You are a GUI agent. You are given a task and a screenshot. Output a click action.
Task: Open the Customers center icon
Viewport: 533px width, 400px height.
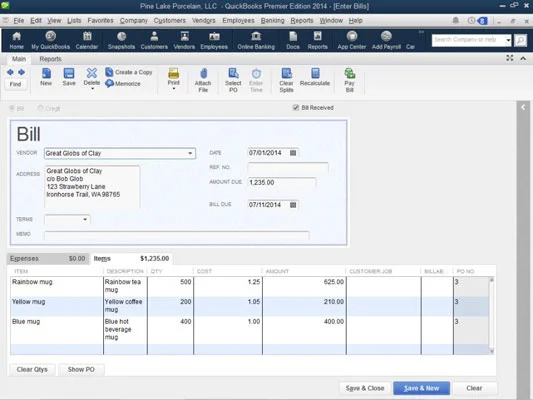click(x=154, y=40)
